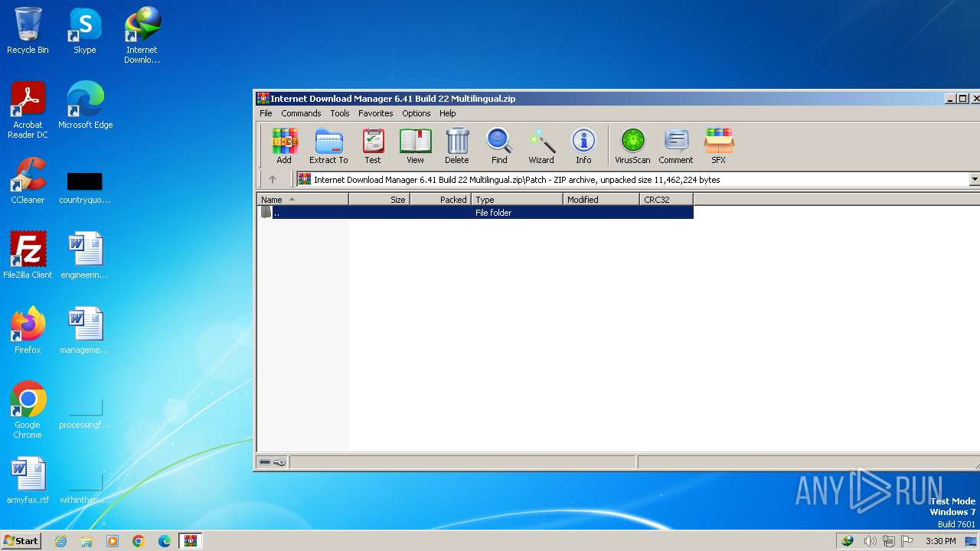Viewport: 980px width, 551px height.
Task: Click the Edge taskbar icon
Action: 165,541
